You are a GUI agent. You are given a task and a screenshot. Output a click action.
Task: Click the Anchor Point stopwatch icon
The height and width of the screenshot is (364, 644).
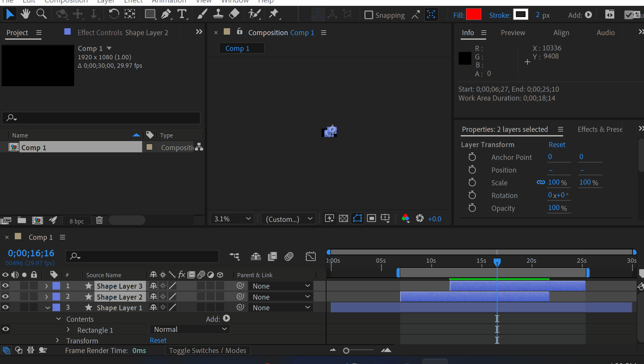coord(472,157)
